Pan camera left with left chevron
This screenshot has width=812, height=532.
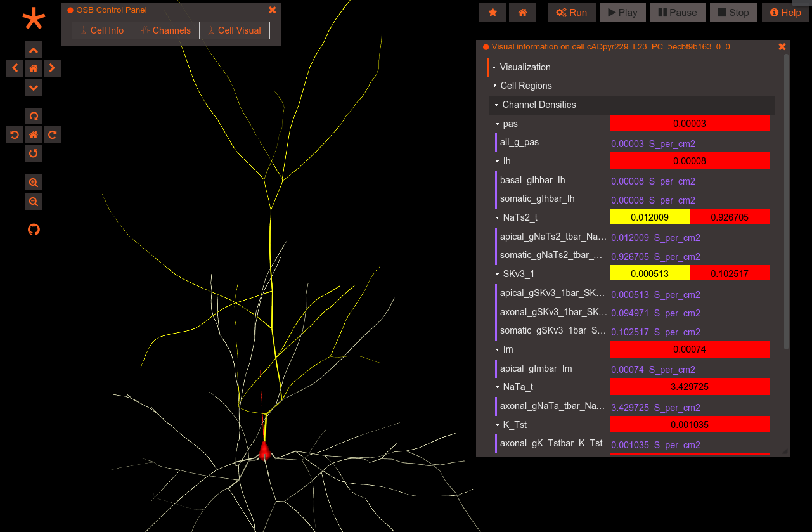click(15, 68)
